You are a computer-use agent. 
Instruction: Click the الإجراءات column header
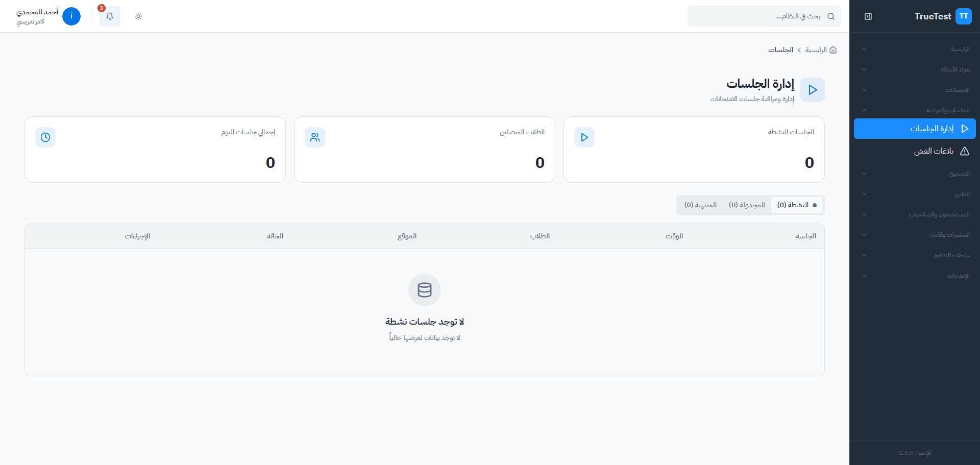pyautogui.click(x=138, y=236)
